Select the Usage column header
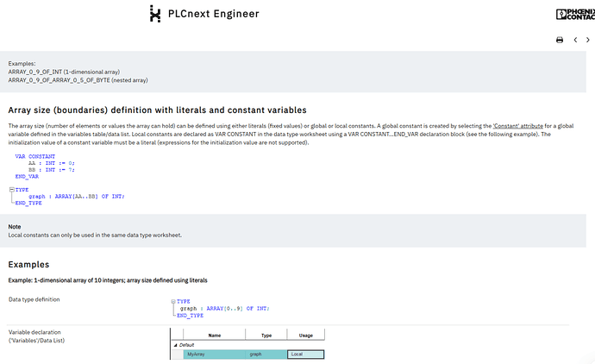The height and width of the screenshot is (364, 595). (x=306, y=336)
